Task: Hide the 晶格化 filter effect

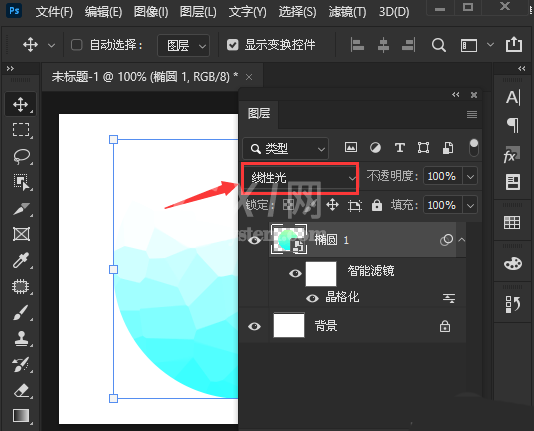Action: tap(312, 299)
